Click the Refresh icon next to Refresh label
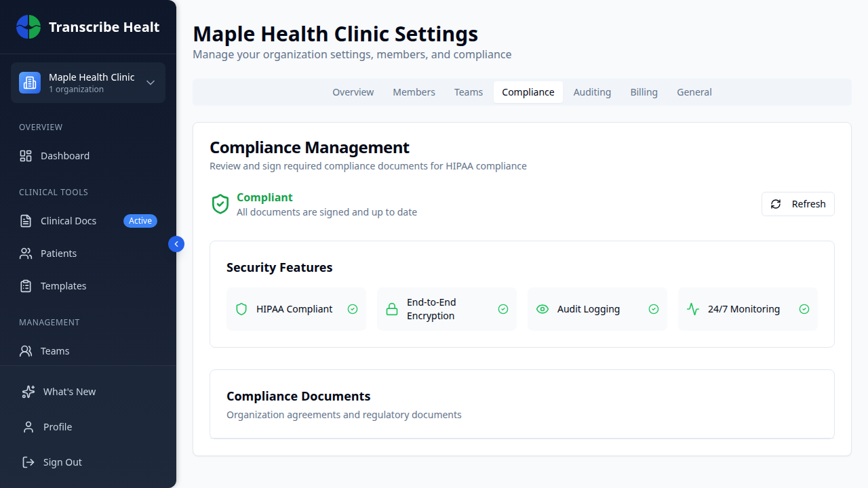The width and height of the screenshot is (868, 488). click(x=776, y=204)
